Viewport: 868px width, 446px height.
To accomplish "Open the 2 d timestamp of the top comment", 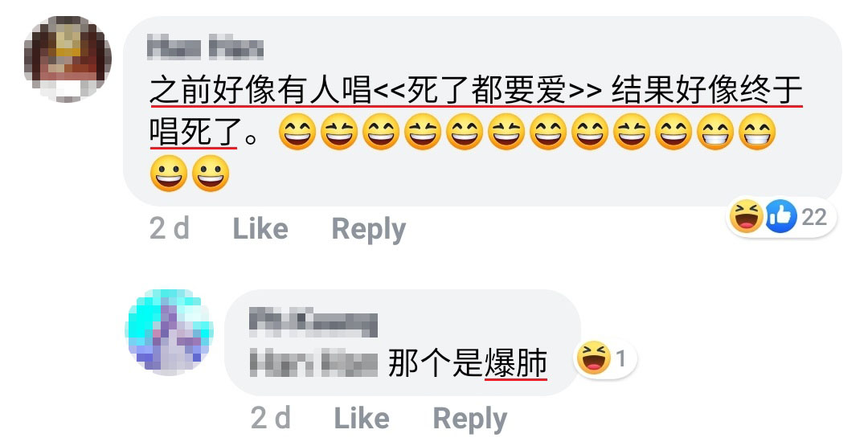I will tap(170, 228).
